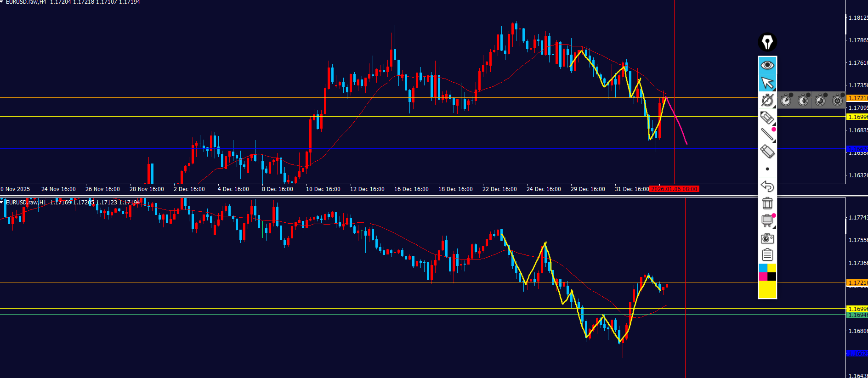The width and height of the screenshot is (868, 378).
Task: Click the crossed-out stopwatch timeframe tool
Action: (x=767, y=100)
